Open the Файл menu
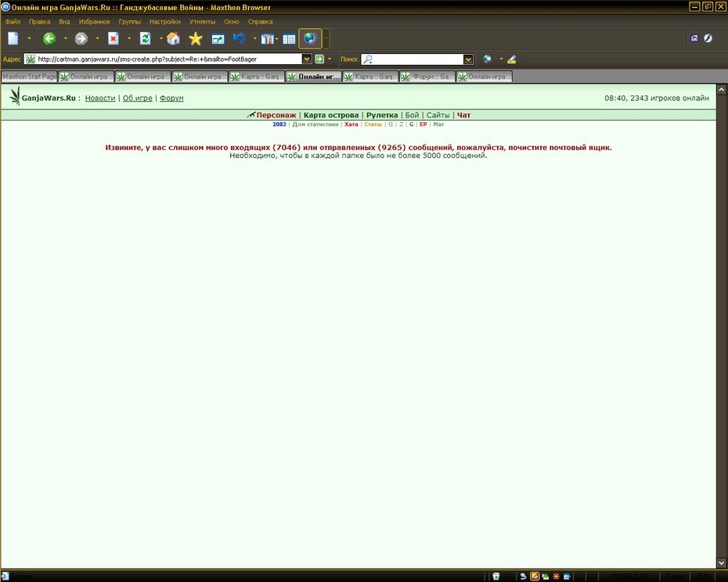The width and height of the screenshot is (728, 582). (13, 21)
